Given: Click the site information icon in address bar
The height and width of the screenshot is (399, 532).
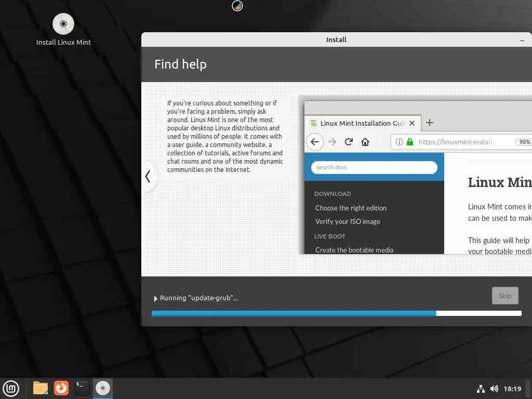Looking at the screenshot, I should click(400, 142).
